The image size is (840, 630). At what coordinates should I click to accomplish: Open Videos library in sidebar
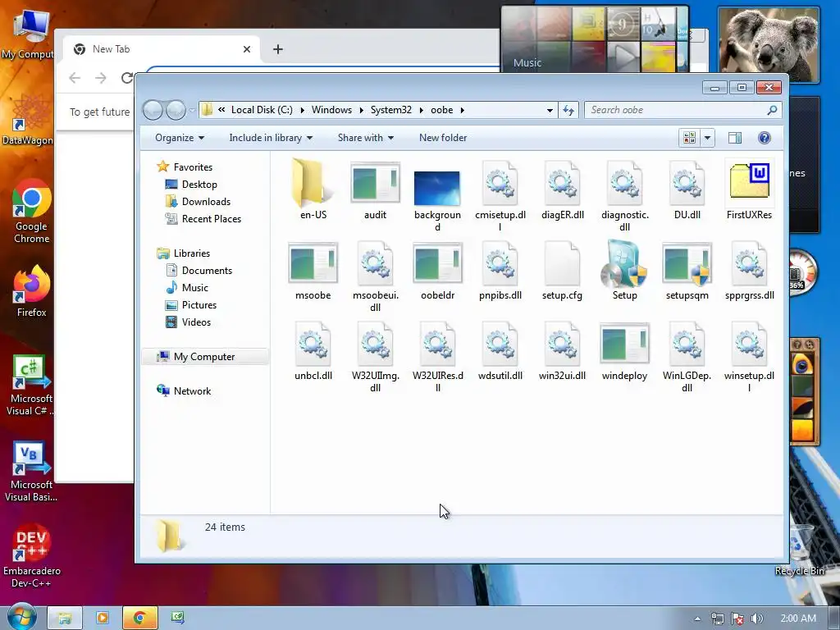point(188,322)
